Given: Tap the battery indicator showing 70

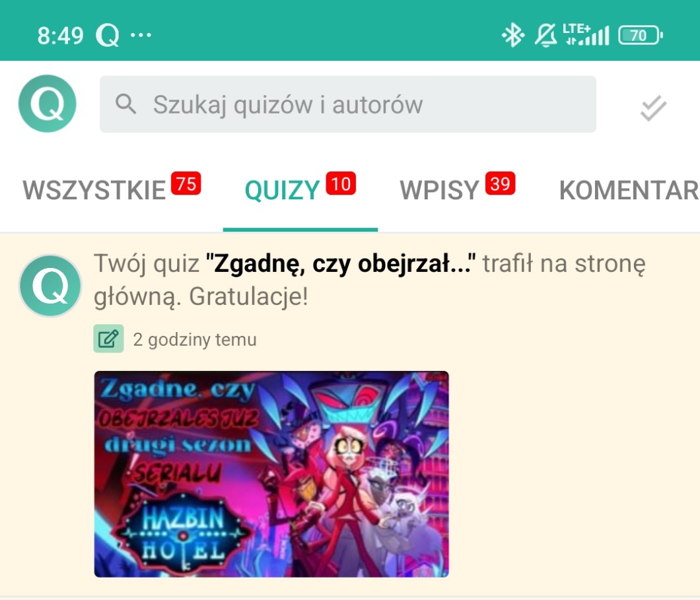Looking at the screenshot, I should tap(640, 35).
